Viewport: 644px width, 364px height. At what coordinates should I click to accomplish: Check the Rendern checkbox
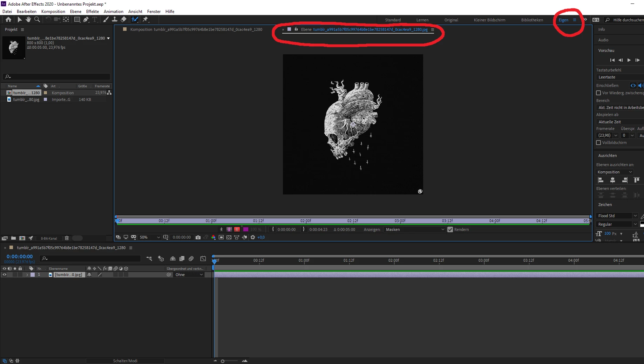coord(450,229)
